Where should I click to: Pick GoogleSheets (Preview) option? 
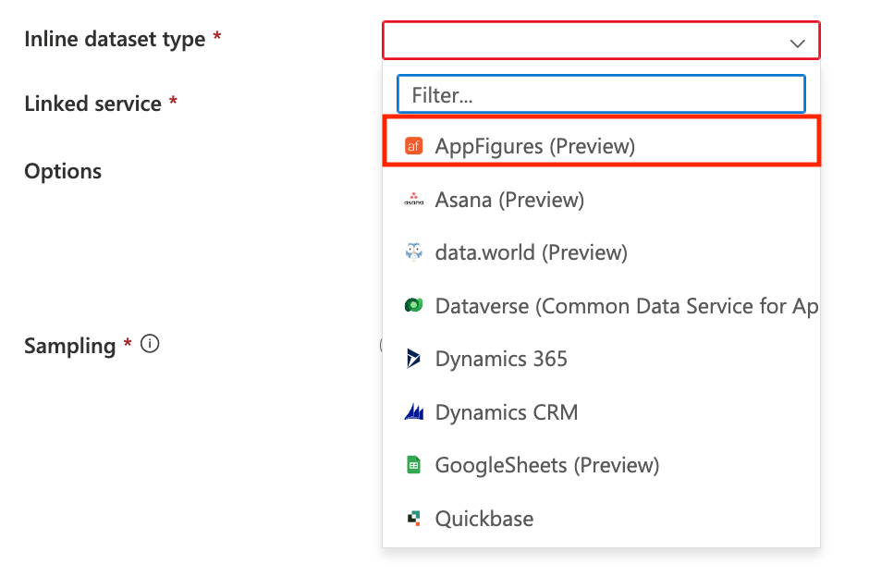pyautogui.click(x=601, y=466)
